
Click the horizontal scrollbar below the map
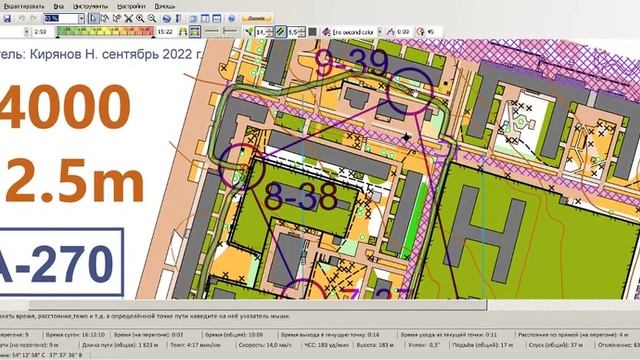[257, 304]
